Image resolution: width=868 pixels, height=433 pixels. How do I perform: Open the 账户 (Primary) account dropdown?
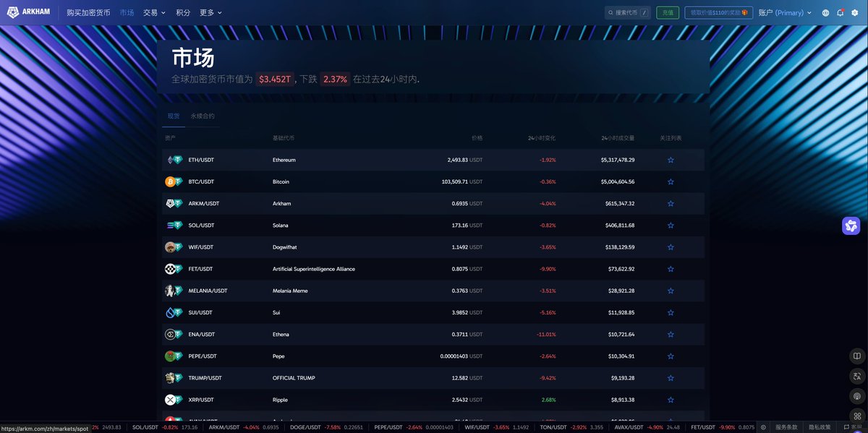tap(785, 13)
